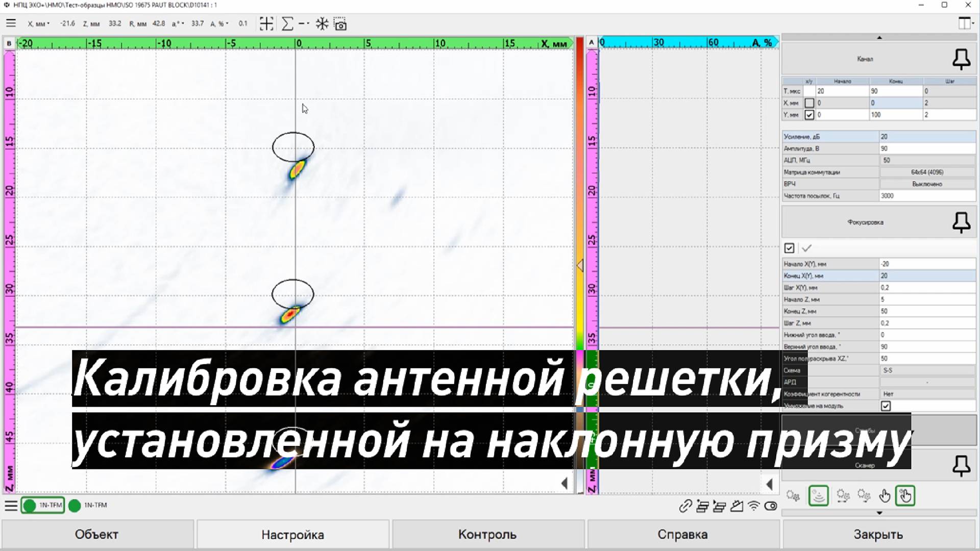
Task: Toggle the Умножение на модуль checkbox
Action: click(x=886, y=406)
